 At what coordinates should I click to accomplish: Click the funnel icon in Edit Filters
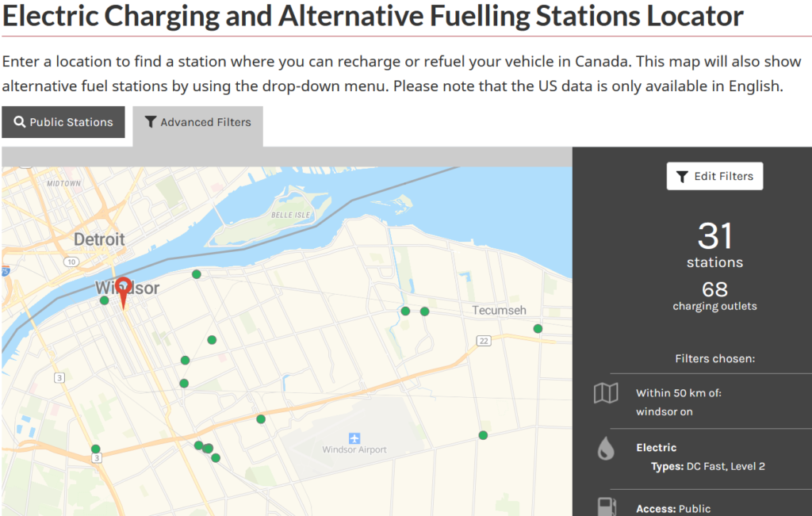(682, 177)
